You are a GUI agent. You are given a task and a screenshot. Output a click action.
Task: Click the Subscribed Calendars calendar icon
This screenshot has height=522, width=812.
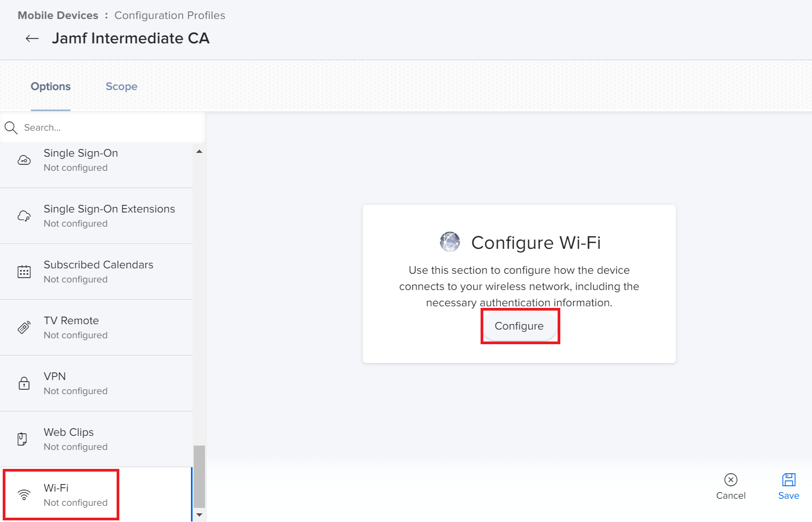pyautogui.click(x=24, y=272)
